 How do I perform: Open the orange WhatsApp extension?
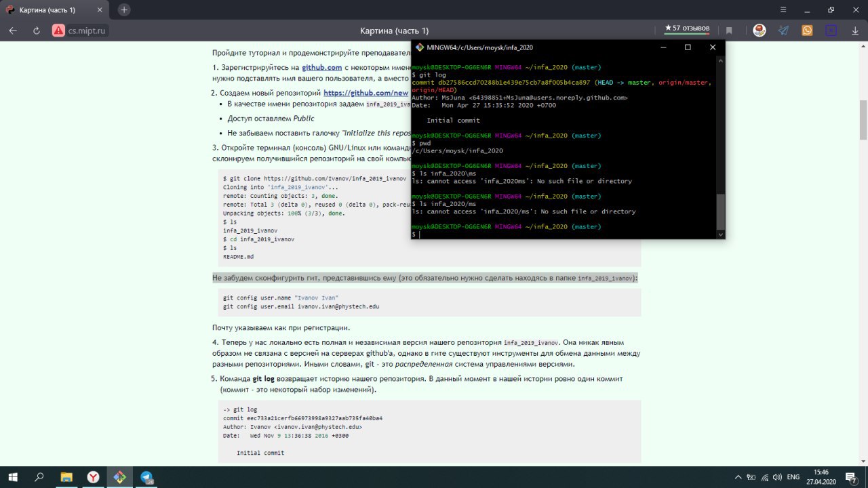point(807,30)
